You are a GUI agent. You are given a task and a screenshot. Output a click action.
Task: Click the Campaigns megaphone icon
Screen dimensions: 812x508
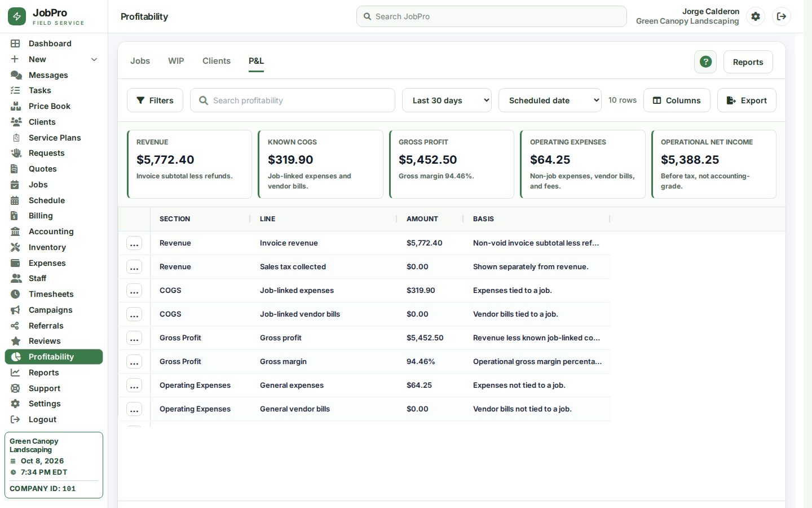[x=15, y=310]
